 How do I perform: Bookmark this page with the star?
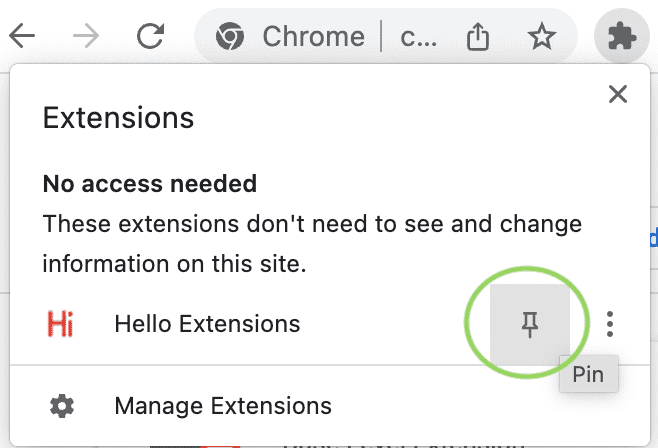(x=541, y=37)
